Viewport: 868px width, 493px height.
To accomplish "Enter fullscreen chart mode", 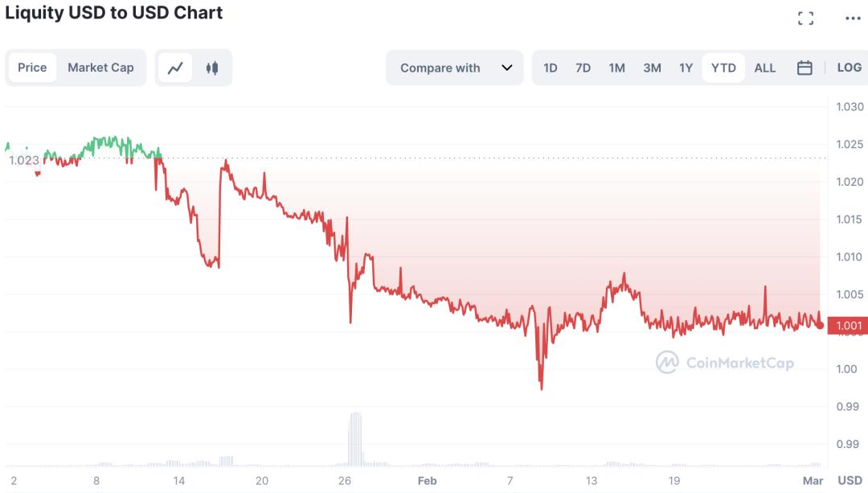I will click(805, 18).
